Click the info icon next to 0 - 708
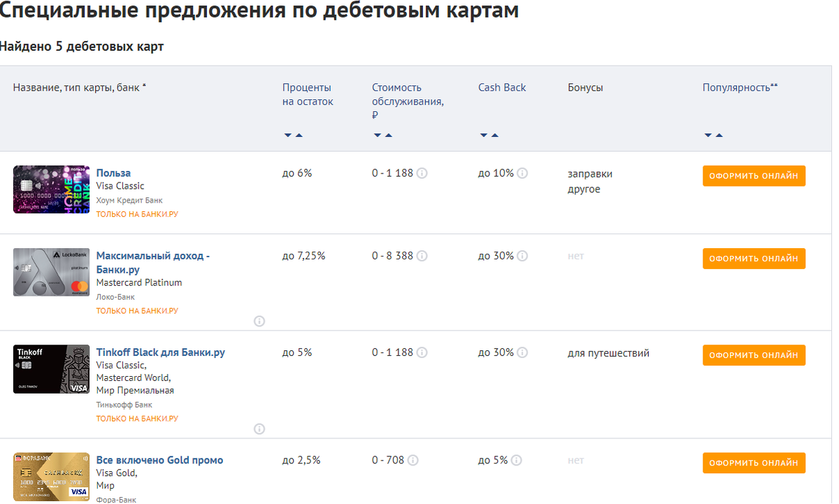Screen dimensions: 839x504 click(x=413, y=460)
